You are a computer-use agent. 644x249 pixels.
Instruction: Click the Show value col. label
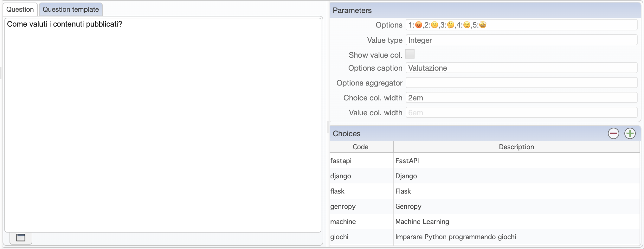tap(376, 55)
